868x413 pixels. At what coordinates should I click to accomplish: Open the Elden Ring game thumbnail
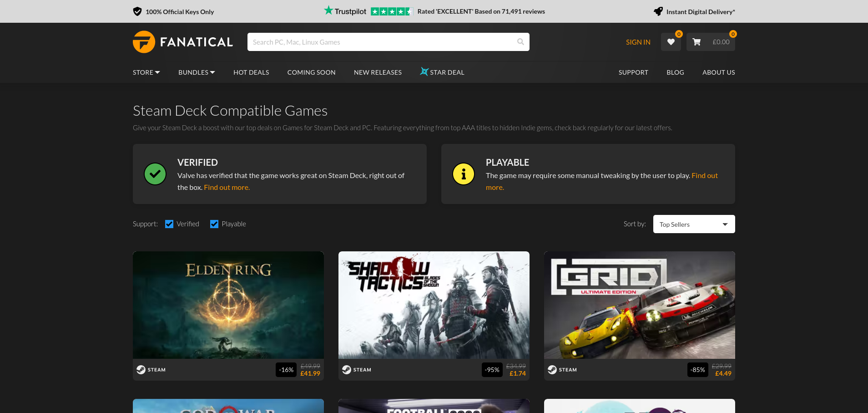[228, 305]
